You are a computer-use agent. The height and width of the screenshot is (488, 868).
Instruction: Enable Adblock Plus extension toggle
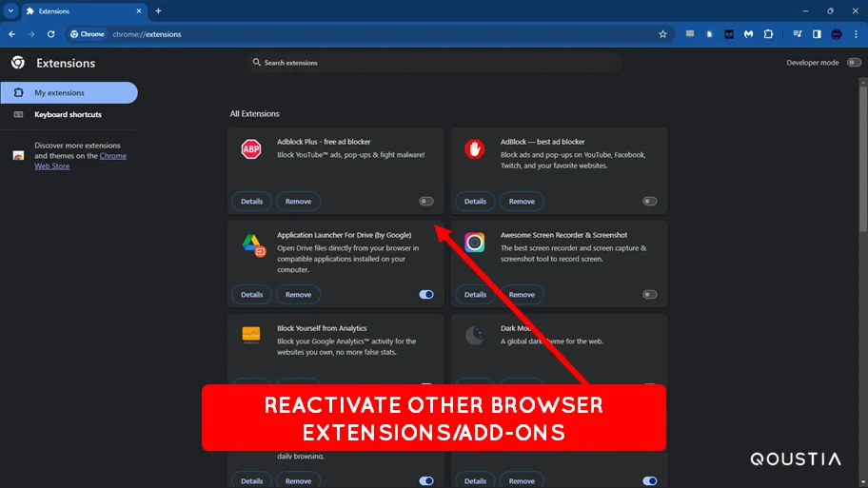[x=426, y=202]
